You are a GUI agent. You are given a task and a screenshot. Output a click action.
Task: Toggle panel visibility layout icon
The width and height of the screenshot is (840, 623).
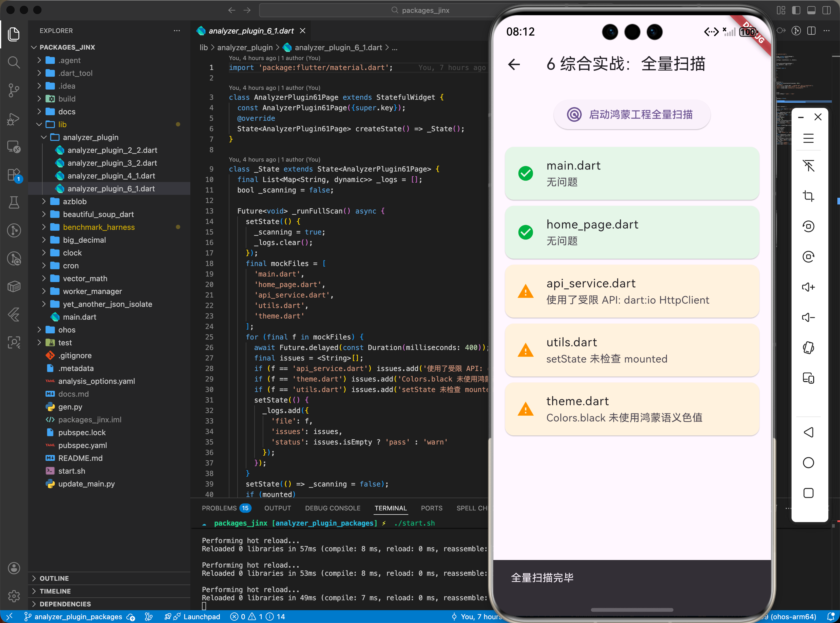tap(811, 10)
